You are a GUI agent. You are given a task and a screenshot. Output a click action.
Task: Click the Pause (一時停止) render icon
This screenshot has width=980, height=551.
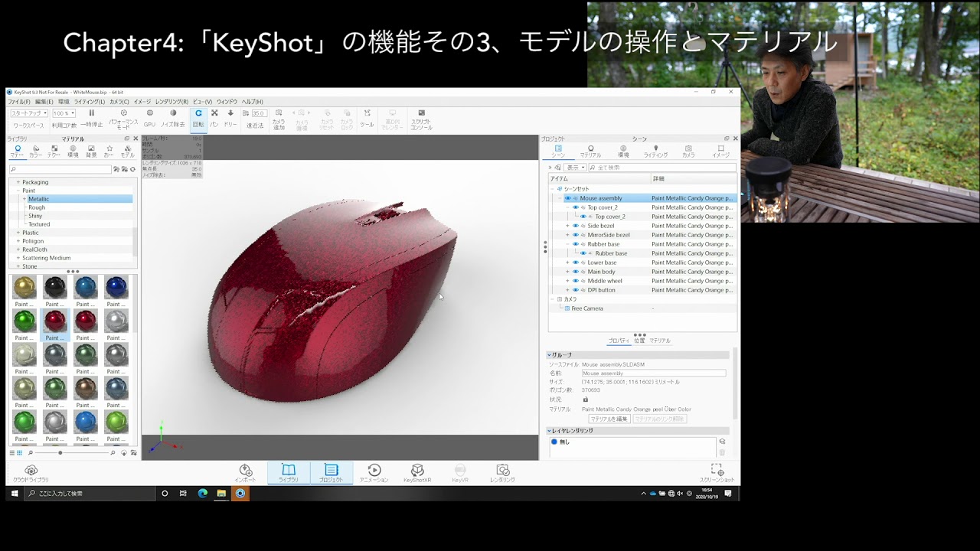[92, 113]
